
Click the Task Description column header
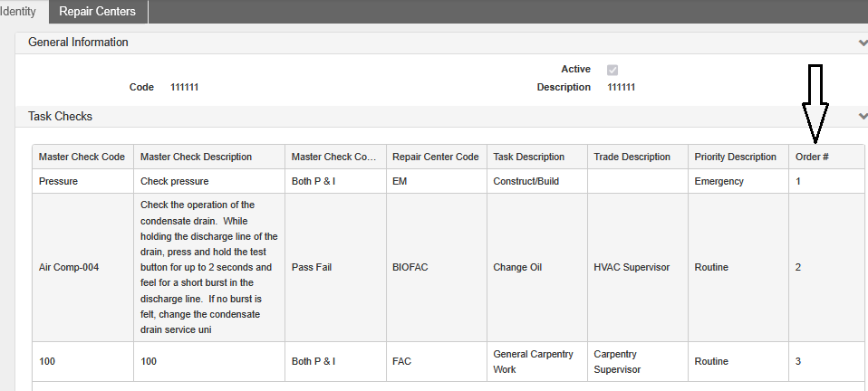(528, 157)
